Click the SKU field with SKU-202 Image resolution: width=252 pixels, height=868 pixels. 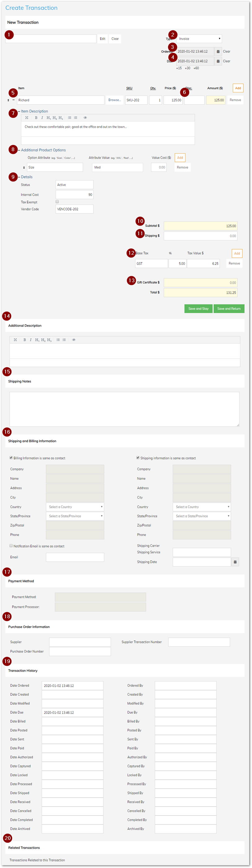(x=136, y=100)
